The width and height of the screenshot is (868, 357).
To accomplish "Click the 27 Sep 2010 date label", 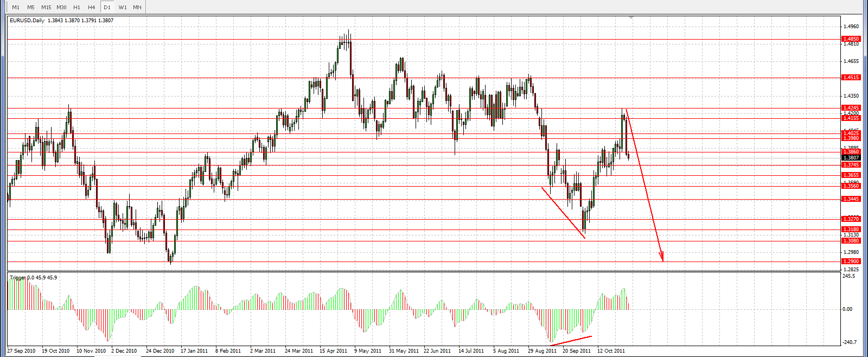I will (x=22, y=351).
